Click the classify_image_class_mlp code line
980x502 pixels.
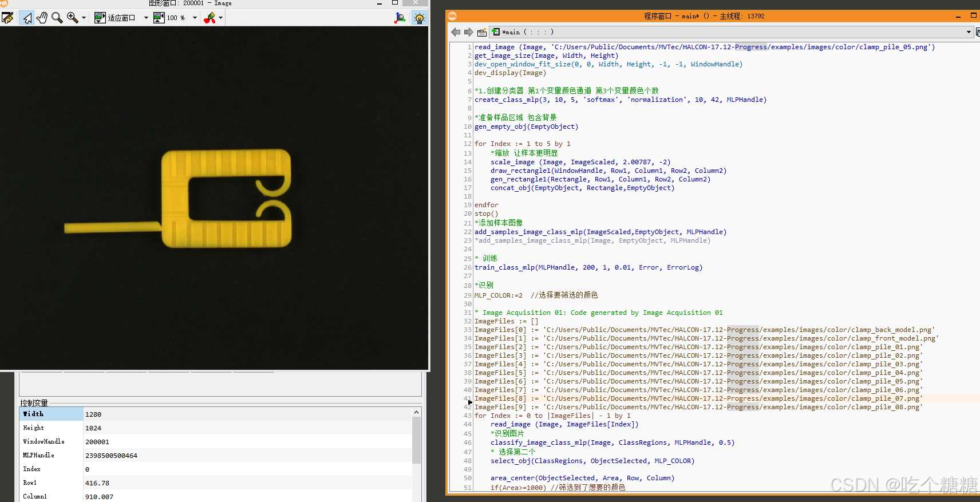612,442
